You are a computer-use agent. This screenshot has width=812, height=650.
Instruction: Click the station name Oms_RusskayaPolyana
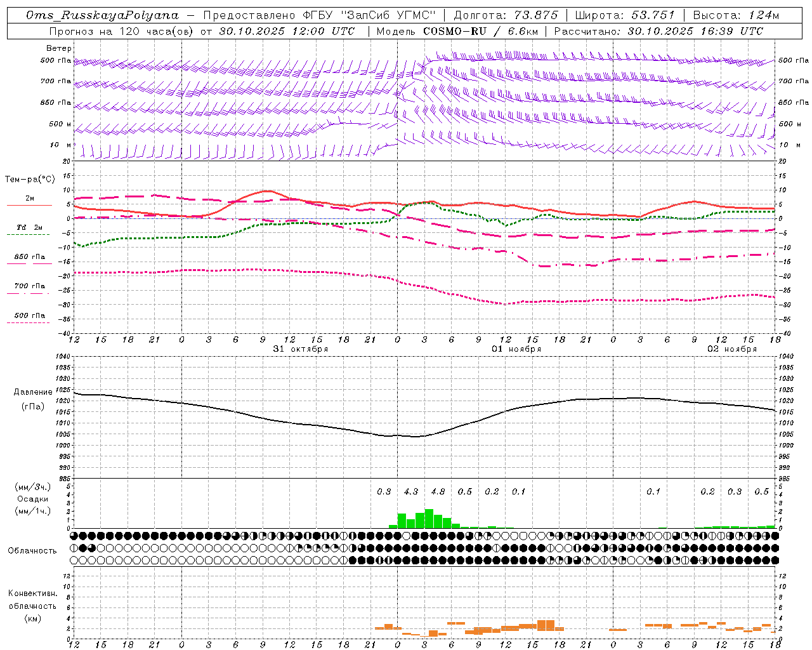click(x=102, y=15)
